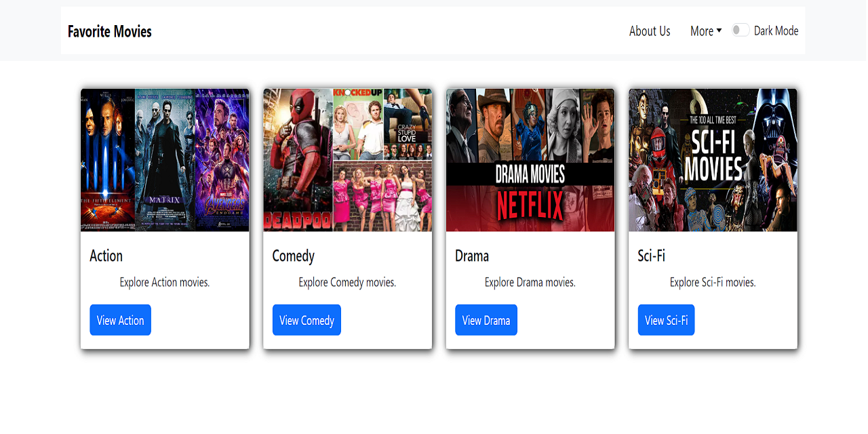This screenshot has height=434, width=868.
Task: Click the Action movies collage image
Action: coord(164,159)
